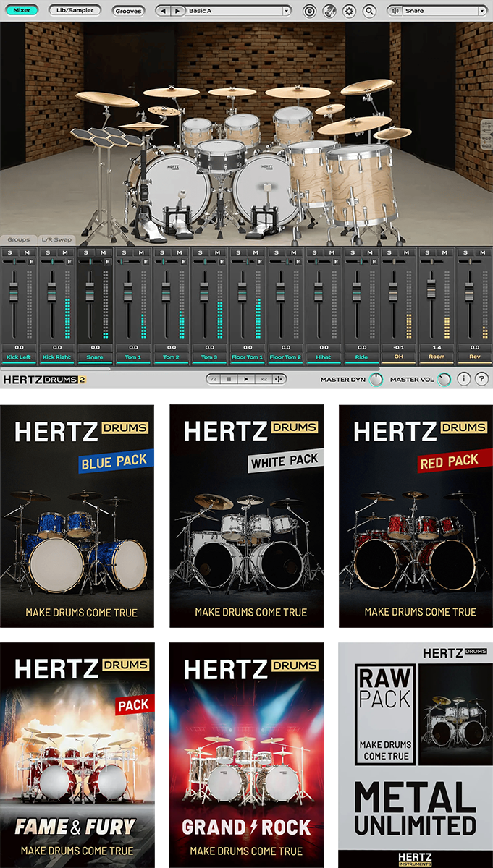Click the drumstick icon in top toolbar
The image size is (493, 868).
[x=329, y=11]
